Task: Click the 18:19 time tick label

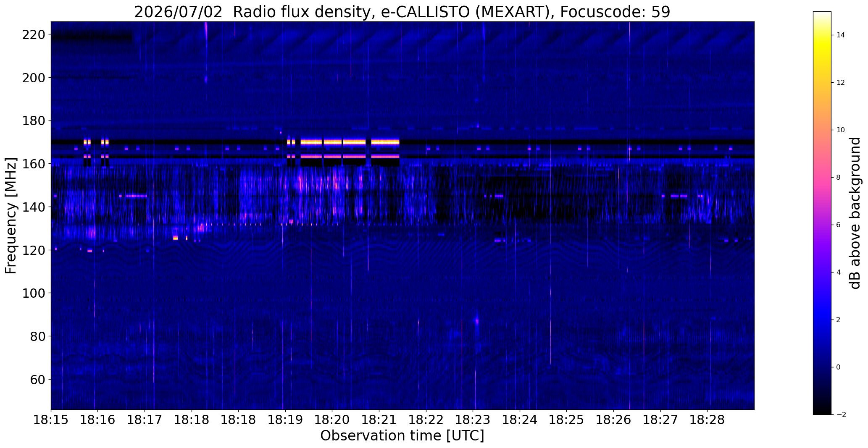Action: pyautogui.click(x=285, y=420)
